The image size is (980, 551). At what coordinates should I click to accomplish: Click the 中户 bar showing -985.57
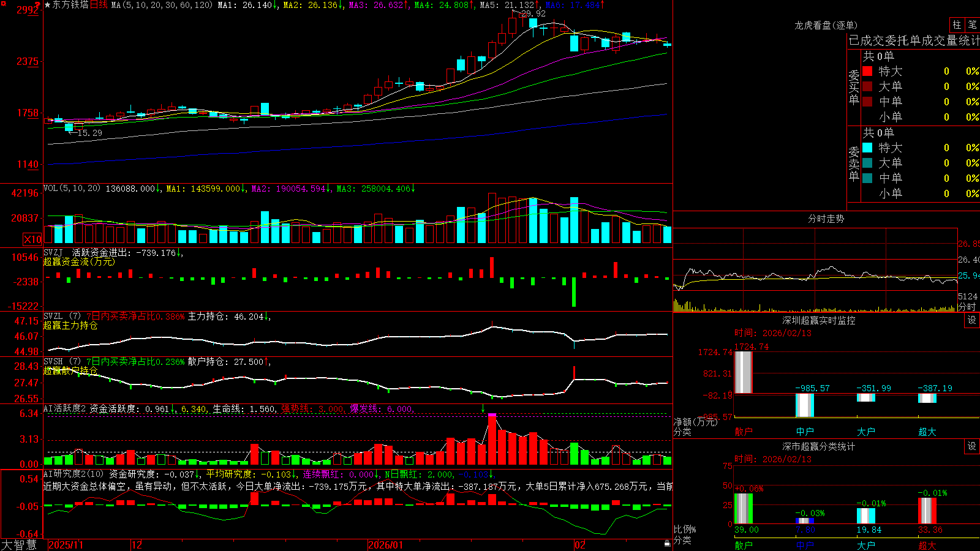point(805,405)
